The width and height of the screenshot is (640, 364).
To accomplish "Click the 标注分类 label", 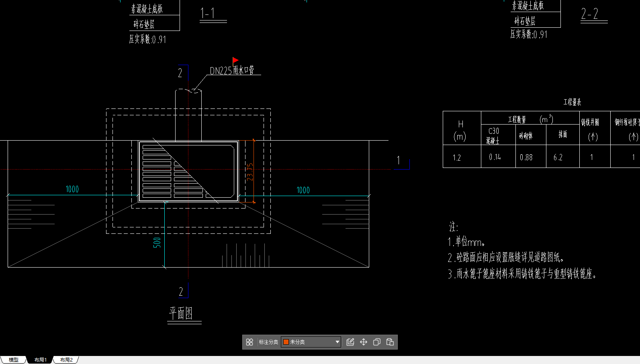I will click(268, 342).
